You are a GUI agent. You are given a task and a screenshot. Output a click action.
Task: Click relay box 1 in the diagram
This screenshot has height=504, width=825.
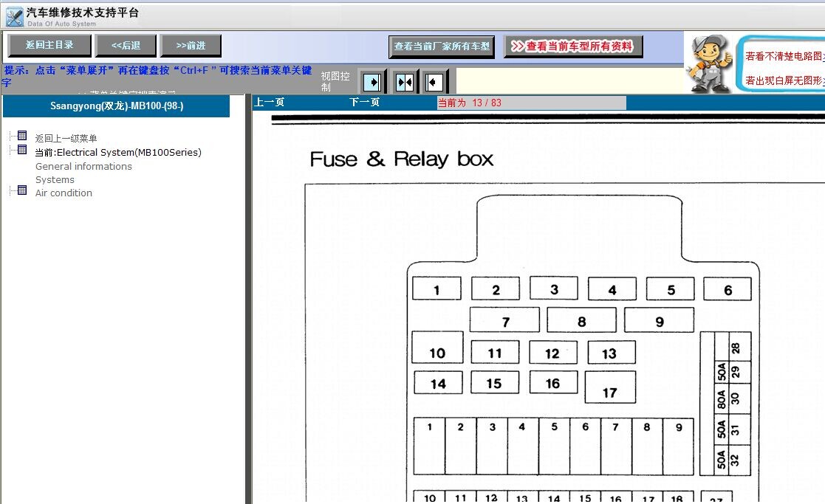tap(437, 289)
